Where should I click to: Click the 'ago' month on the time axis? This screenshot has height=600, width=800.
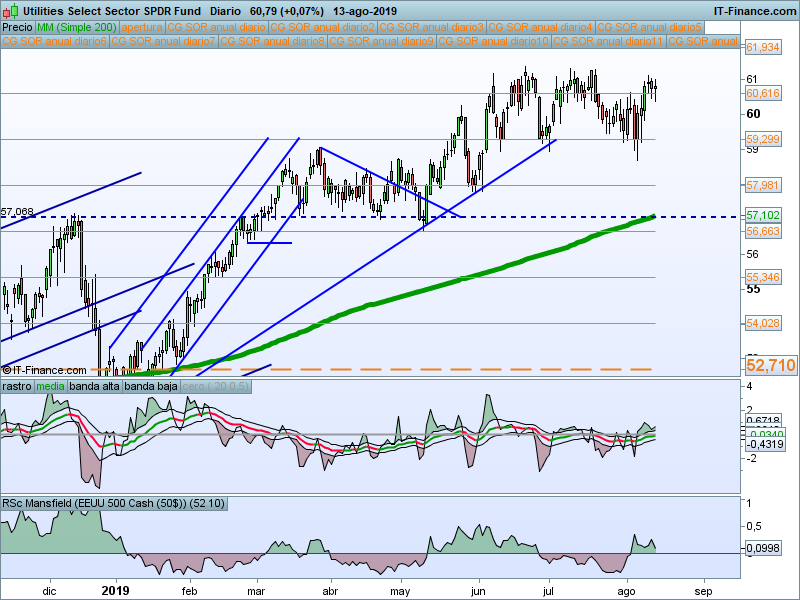pyautogui.click(x=627, y=592)
